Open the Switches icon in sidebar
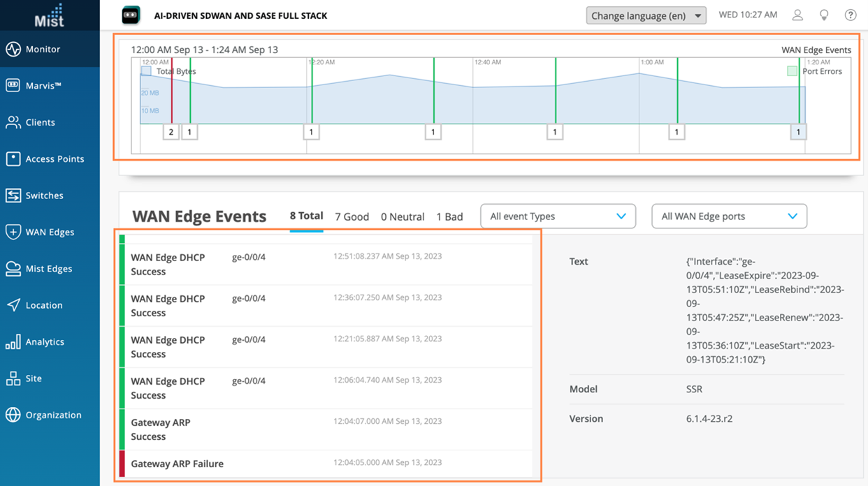Screen dimensions: 868x486 13,196
